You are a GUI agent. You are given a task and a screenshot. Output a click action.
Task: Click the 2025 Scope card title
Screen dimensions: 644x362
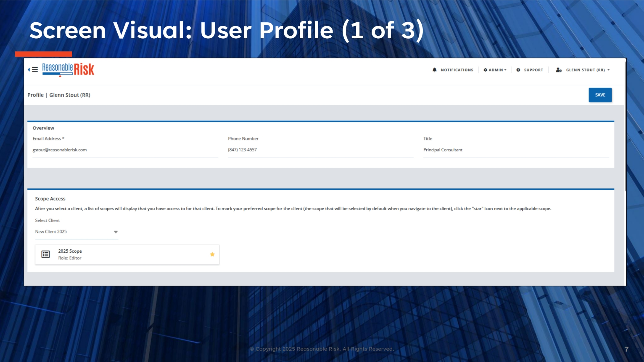[x=70, y=251]
